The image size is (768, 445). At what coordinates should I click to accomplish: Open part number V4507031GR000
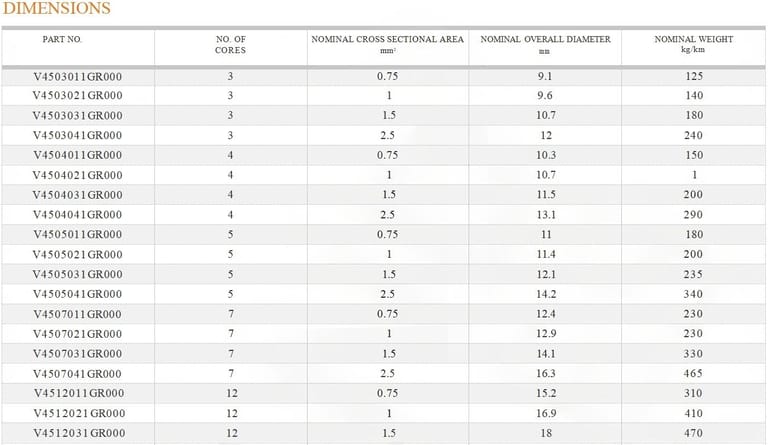click(x=77, y=353)
